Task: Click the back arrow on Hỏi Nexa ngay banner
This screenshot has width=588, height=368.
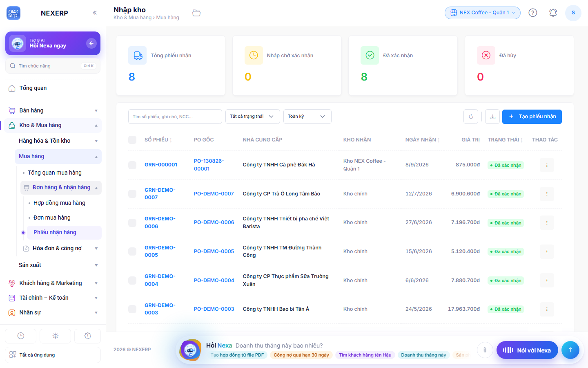Action: coord(91,43)
